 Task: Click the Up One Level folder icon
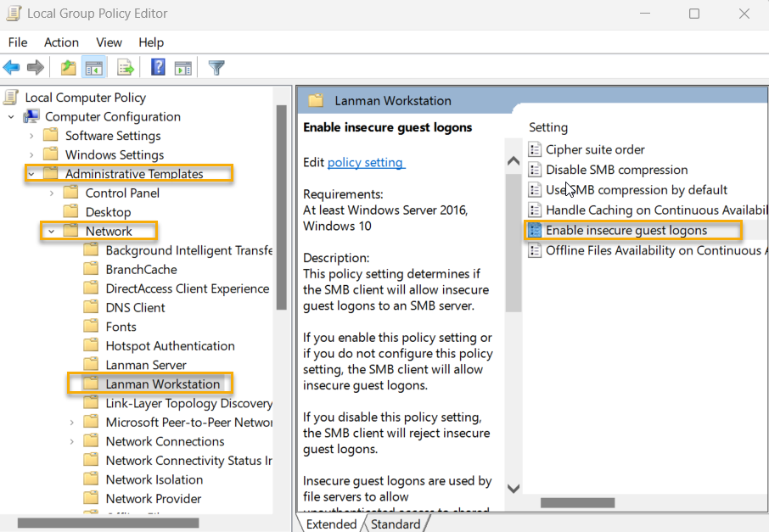click(x=69, y=68)
